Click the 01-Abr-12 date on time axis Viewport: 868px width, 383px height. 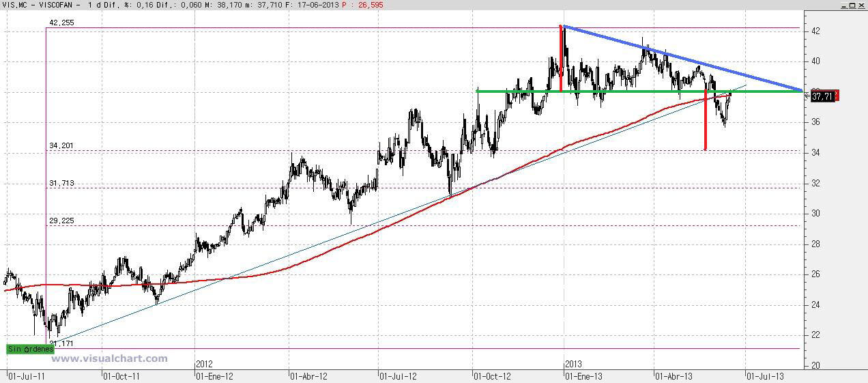coord(308,375)
